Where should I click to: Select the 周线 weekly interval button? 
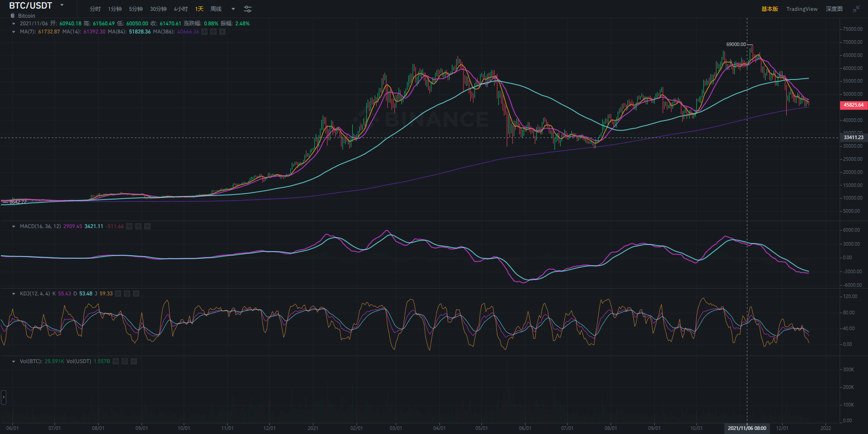[x=216, y=9]
